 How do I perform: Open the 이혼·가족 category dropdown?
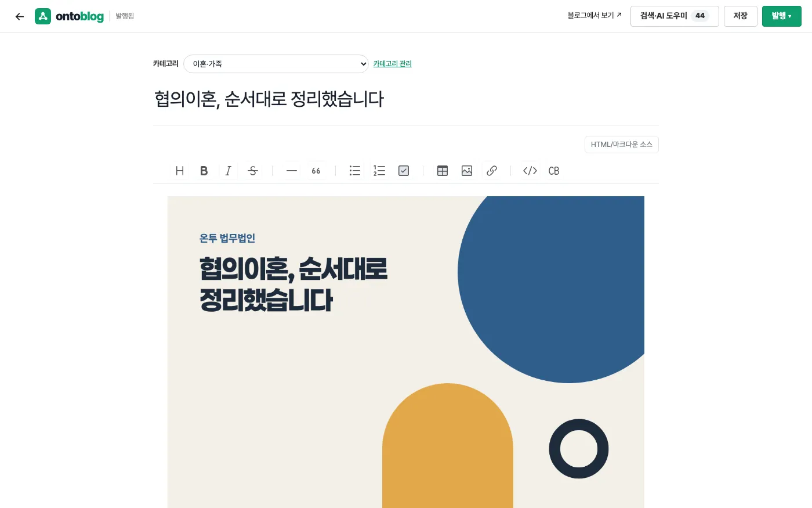276,64
